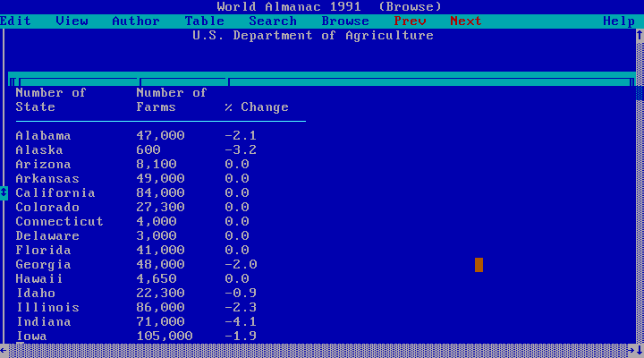Image resolution: width=644 pixels, height=358 pixels.
Task: Click the Alabama farm count 47,000
Action: (x=160, y=135)
